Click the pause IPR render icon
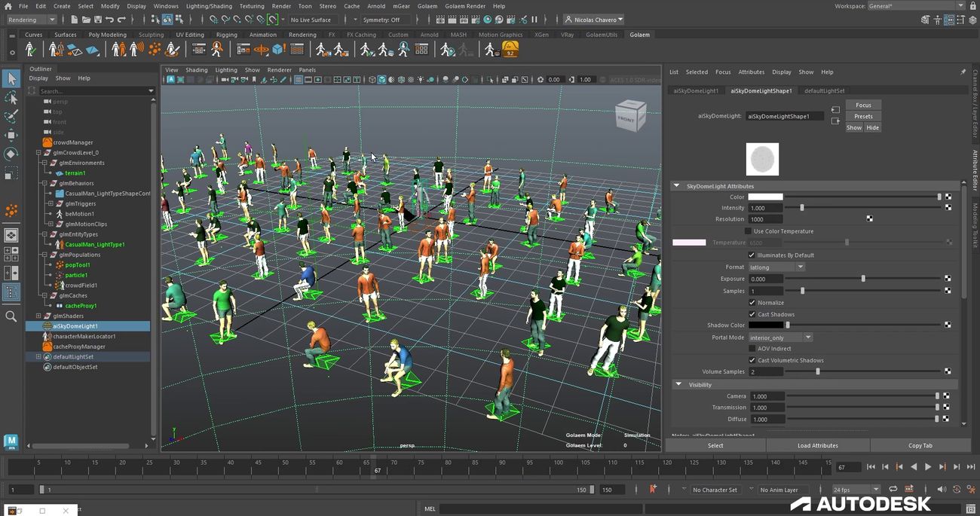This screenshot has width=980, height=516. tap(534, 20)
